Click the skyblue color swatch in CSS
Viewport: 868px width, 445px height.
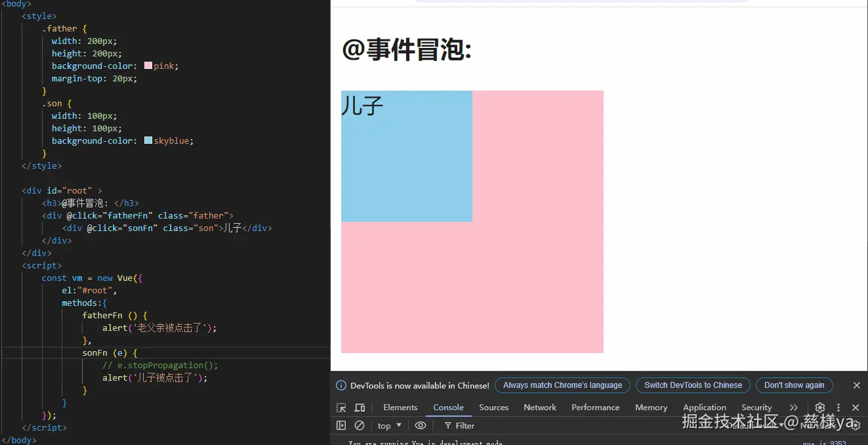[x=148, y=140]
